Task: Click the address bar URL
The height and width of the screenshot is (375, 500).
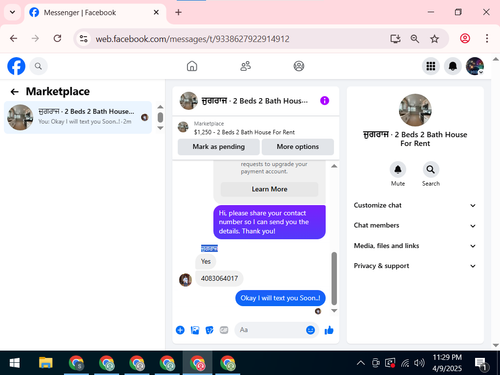Action: click(192, 39)
